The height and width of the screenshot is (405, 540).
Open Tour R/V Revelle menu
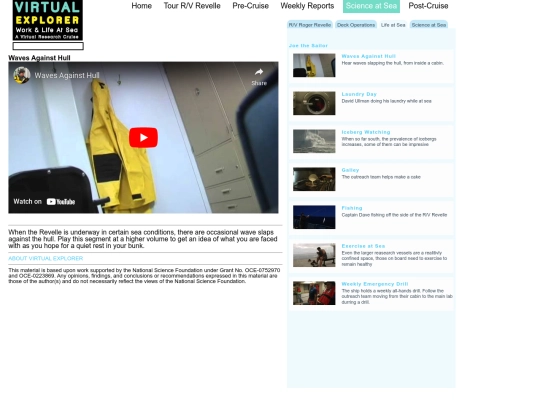[192, 6]
